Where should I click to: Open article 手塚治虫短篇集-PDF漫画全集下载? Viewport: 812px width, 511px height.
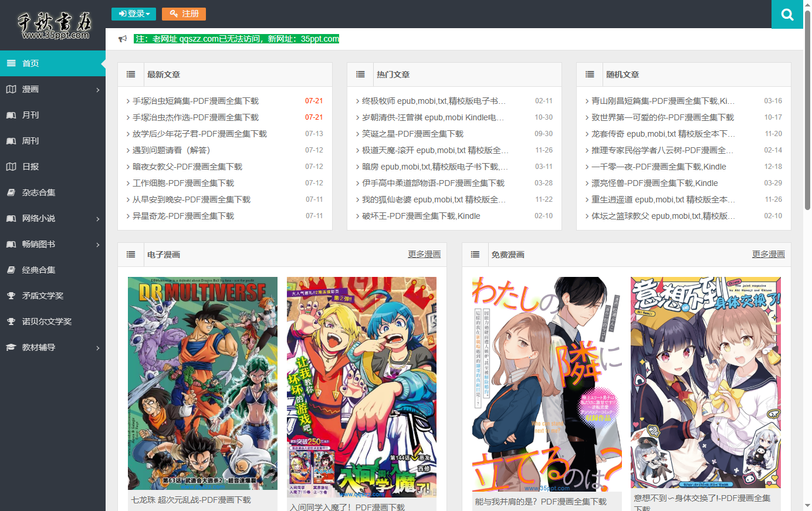[195, 101]
